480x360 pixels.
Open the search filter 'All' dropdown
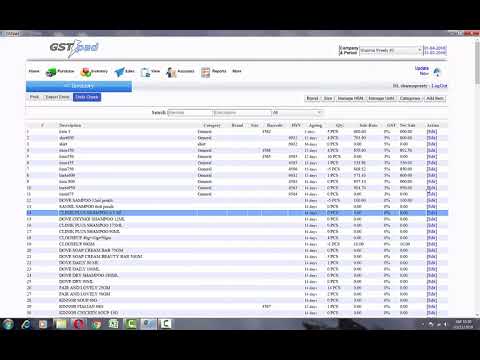point(297,113)
